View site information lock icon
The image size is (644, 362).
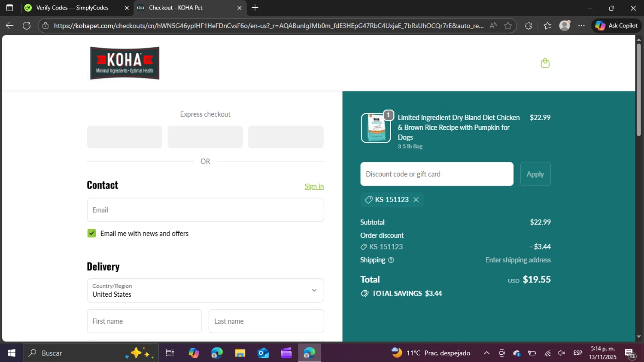[46, 26]
